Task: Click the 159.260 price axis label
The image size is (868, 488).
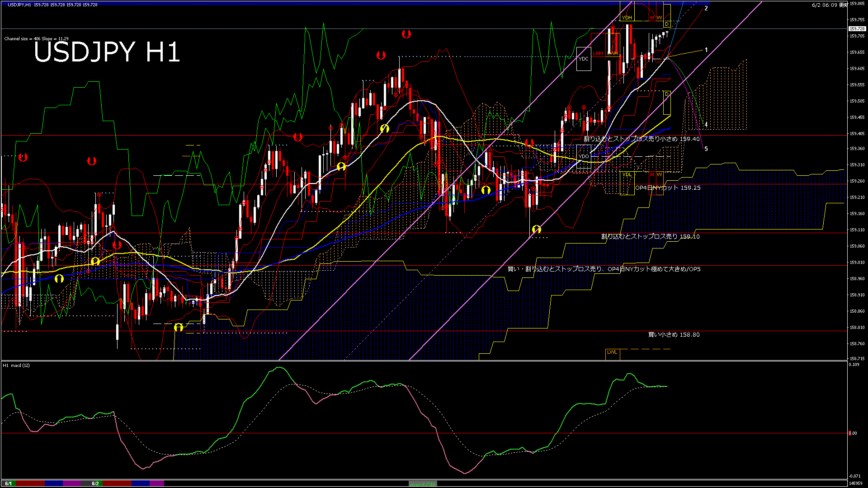Action: [857, 181]
